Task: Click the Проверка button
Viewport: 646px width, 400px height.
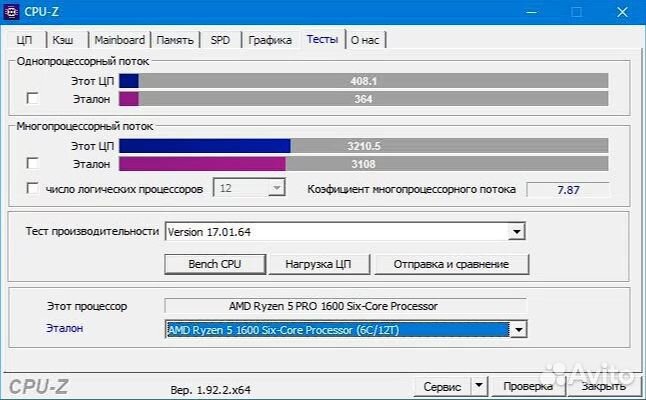Action: pos(528,386)
